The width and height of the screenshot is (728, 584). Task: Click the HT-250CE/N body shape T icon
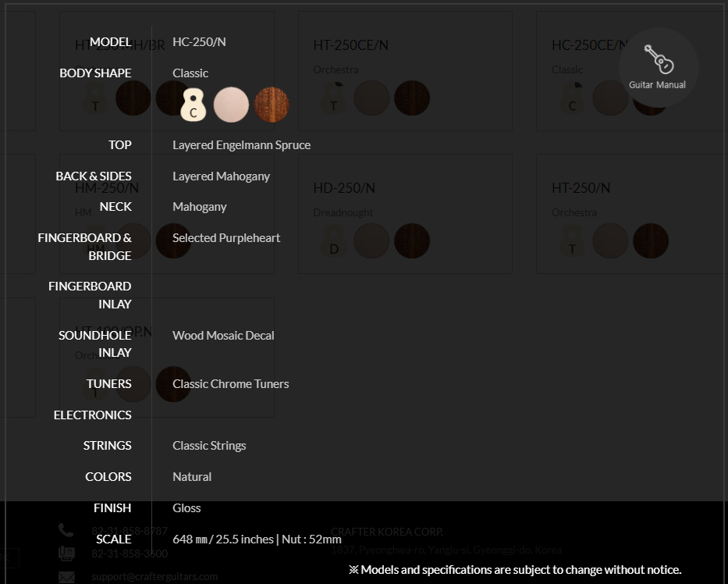click(333, 98)
